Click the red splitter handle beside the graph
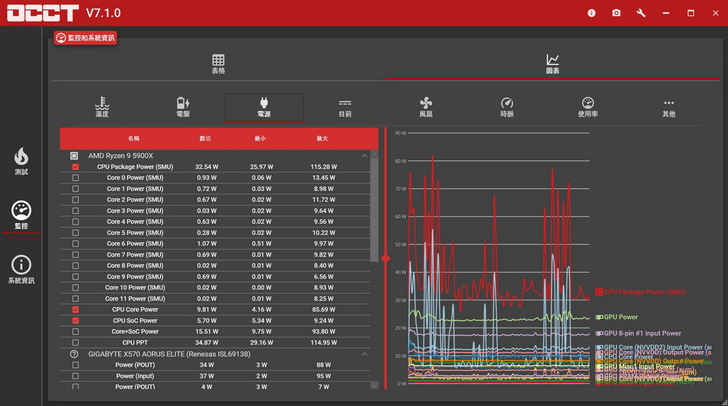 click(x=386, y=259)
